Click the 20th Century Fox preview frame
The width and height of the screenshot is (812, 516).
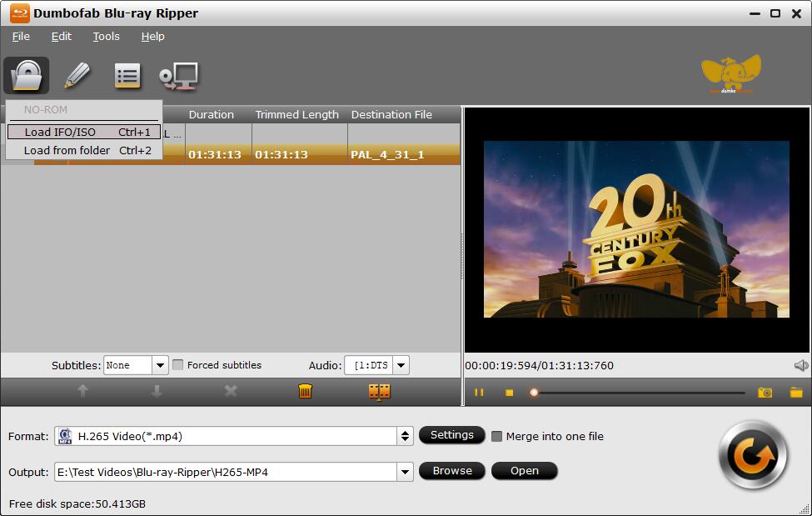point(636,229)
